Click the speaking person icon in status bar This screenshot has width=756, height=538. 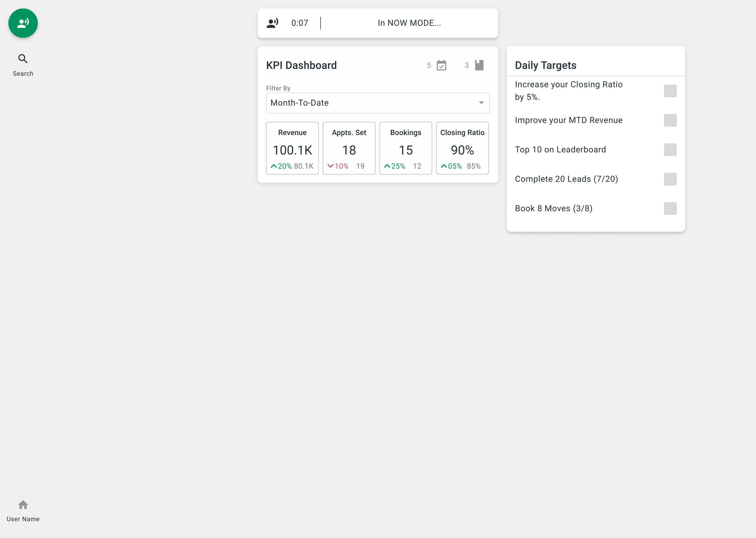272,23
